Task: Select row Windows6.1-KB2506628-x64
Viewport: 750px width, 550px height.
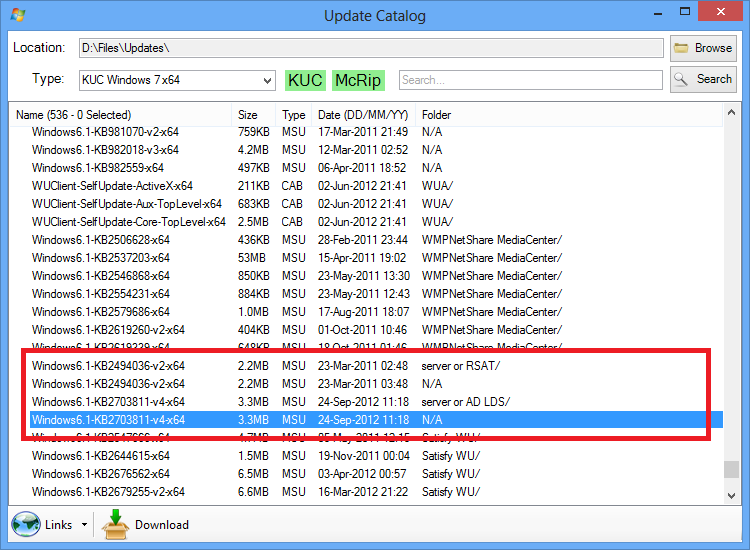Action: click(x=376, y=240)
